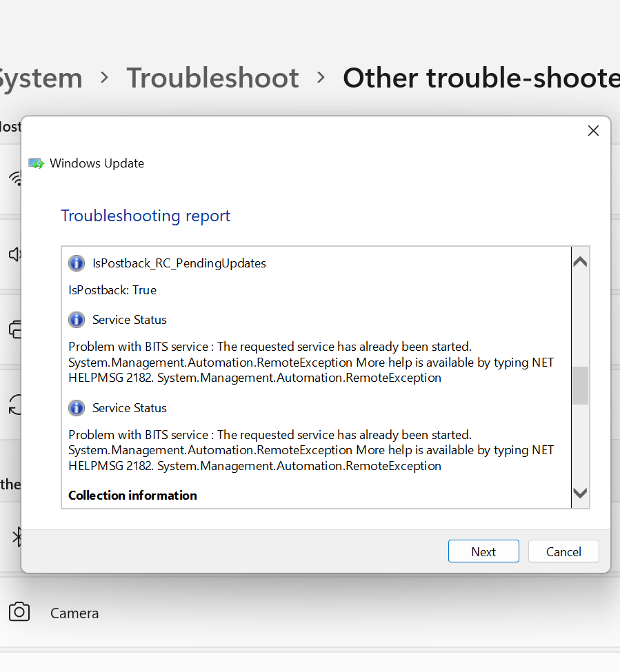Click the info icon beside the second Service Status
The height and width of the screenshot is (672, 620).
pos(77,408)
